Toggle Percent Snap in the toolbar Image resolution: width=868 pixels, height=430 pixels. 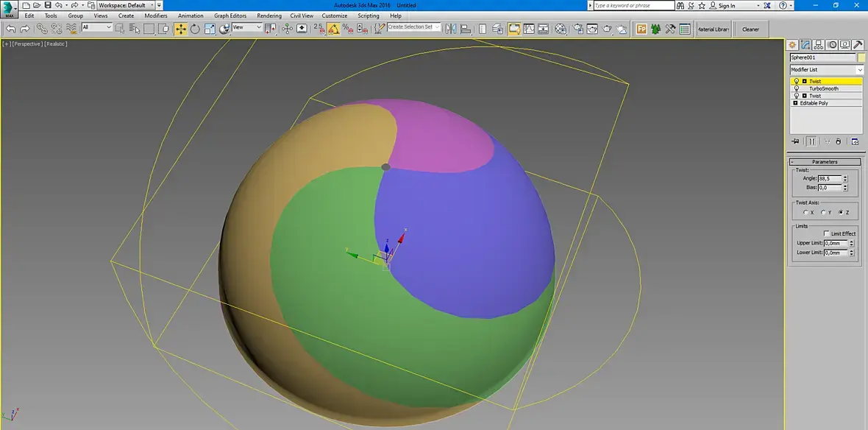[348, 29]
